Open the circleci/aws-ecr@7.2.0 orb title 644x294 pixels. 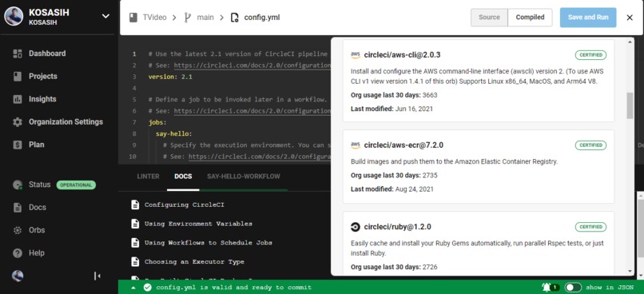click(x=403, y=145)
